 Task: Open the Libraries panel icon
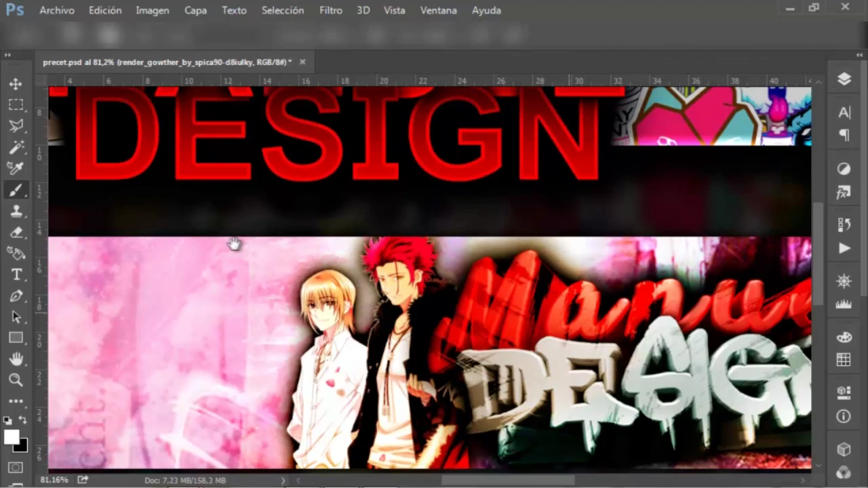844,472
